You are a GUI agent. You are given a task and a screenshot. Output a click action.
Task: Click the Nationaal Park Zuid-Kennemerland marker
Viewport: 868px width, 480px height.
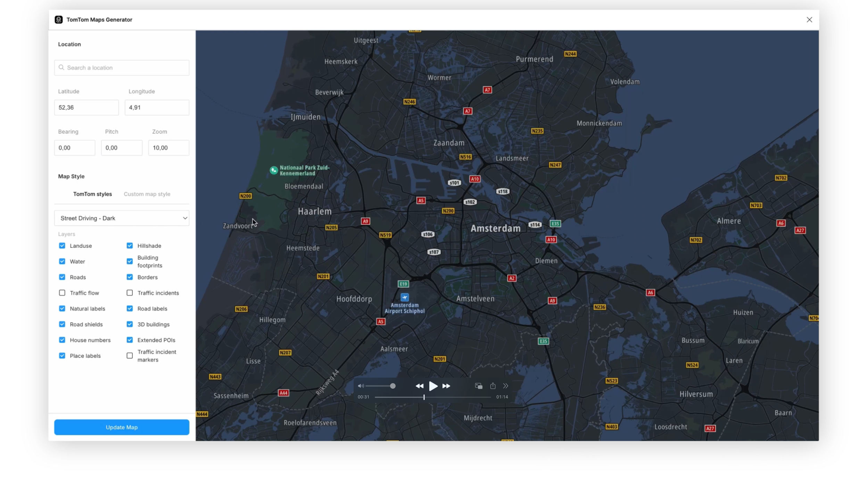coord(274,170)
